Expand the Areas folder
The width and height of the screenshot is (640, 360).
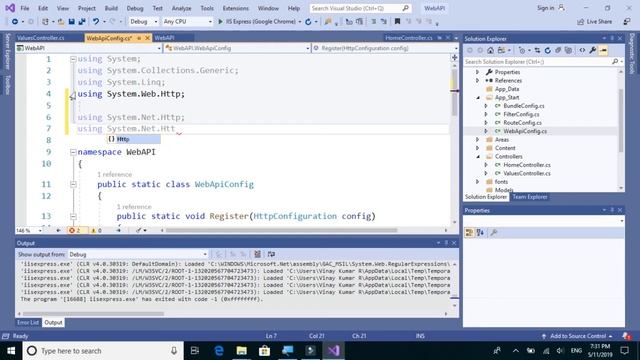click(477, 140)
